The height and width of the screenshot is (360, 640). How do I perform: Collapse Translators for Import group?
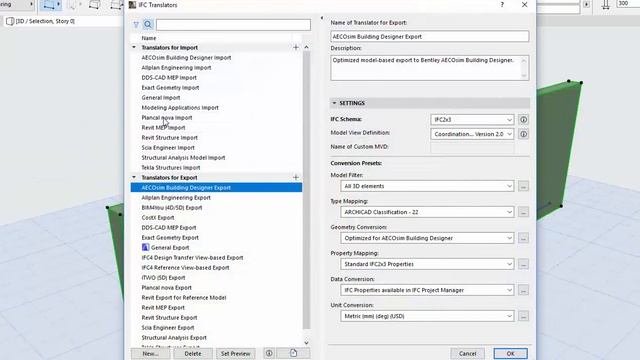(134, 47)
